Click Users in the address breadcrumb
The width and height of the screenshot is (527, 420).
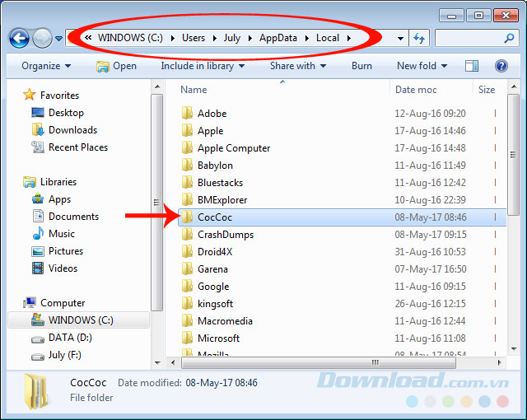tap(194, 38)
